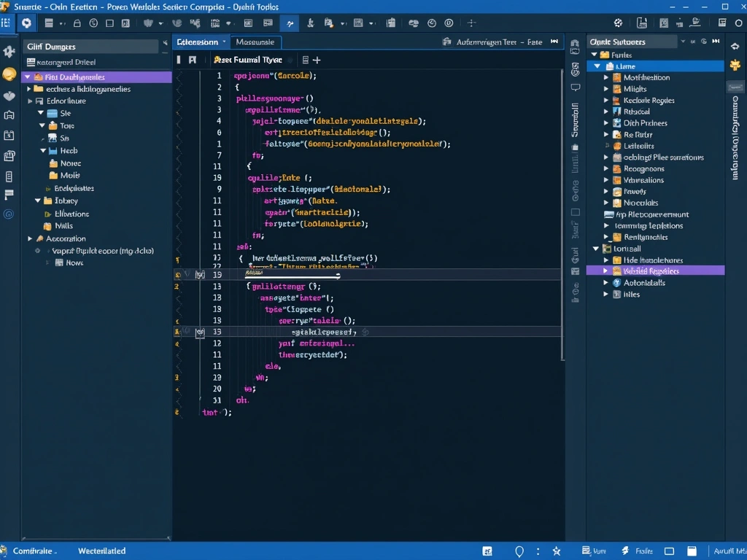Image resolution: width=747 pixels, height=560 pixels.
Task: Click the Refresh icon in the Solution Explorer header
Action: (705, 42)
